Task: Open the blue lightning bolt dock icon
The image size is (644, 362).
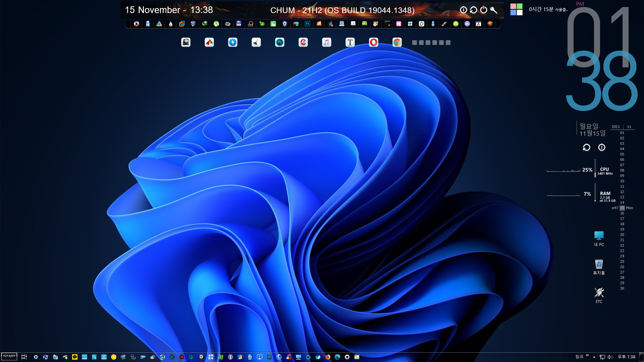Action: 233,42
